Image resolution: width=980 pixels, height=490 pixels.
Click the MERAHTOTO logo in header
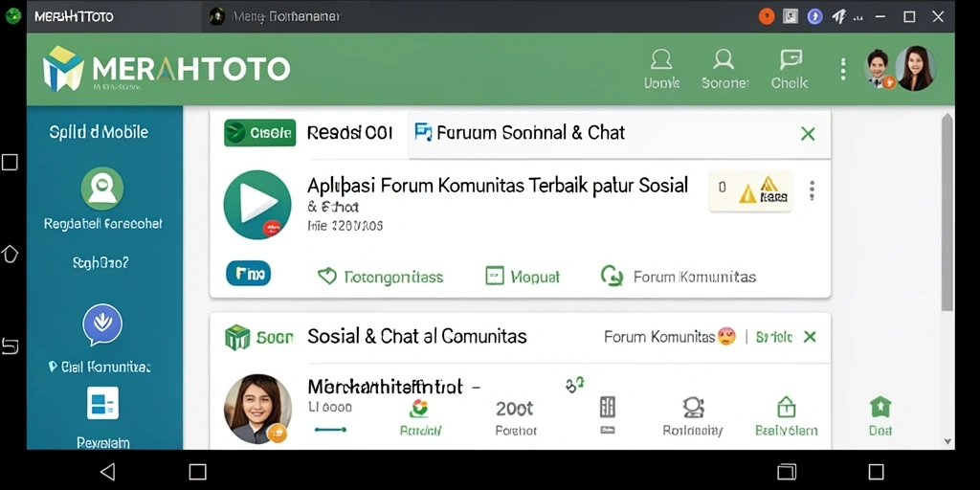[x=167, y=68]
